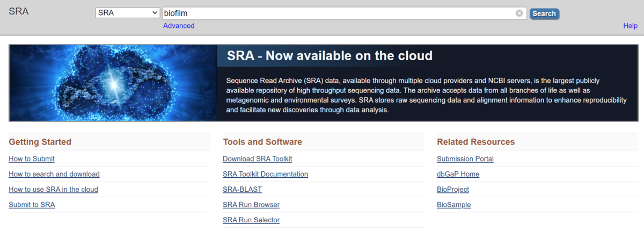Follow the Submit to SRA link
The height and width of the screenshot is (246, 644).
(32, 205)
